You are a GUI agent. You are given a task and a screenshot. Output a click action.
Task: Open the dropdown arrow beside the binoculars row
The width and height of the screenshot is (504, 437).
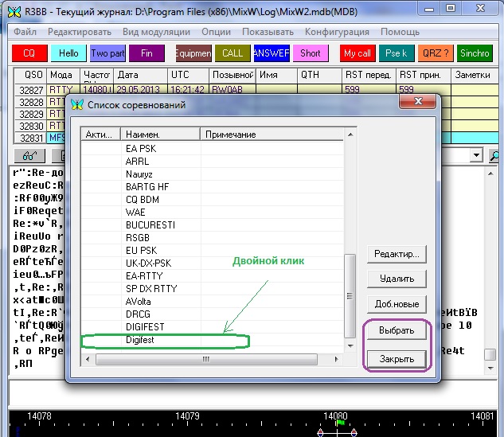coord(477,155)
